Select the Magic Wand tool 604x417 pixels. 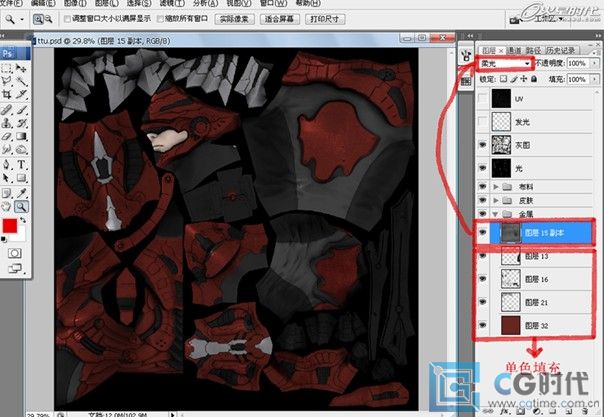pyautogui.click(x=21, y=81)
